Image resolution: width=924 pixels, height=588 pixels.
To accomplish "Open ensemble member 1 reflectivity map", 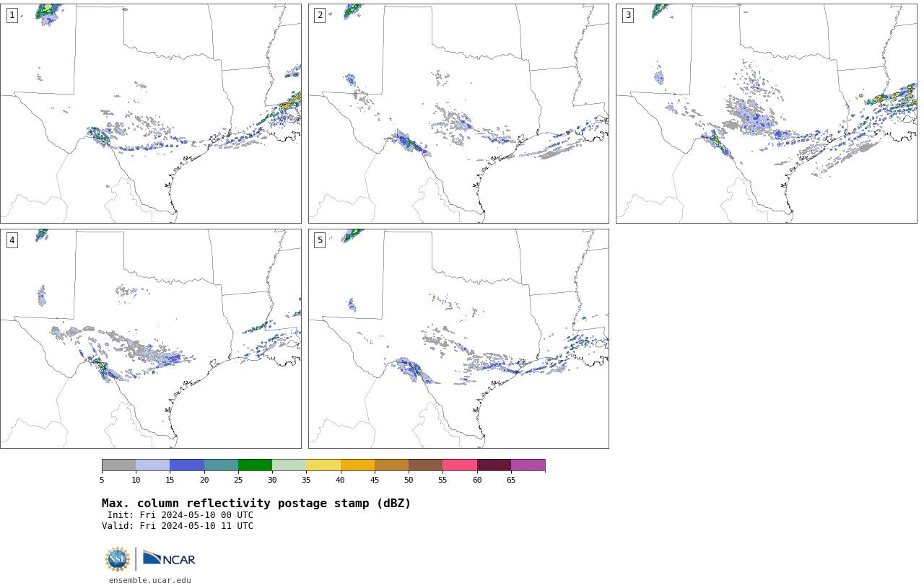I will (x=151, y=113).
